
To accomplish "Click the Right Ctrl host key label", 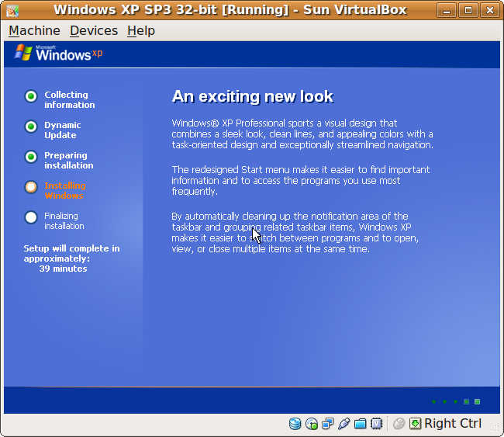I will [453, 424].
